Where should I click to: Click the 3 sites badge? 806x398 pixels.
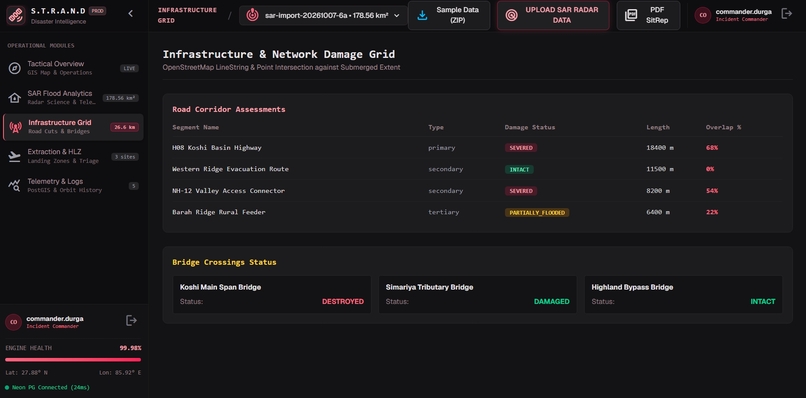click(x=125, y=156)
